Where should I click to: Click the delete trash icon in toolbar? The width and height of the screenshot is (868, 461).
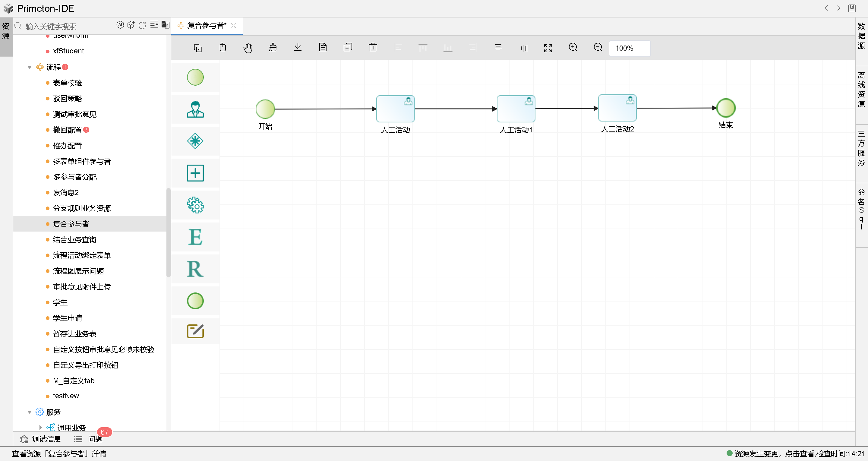click(x=373, y=48)
